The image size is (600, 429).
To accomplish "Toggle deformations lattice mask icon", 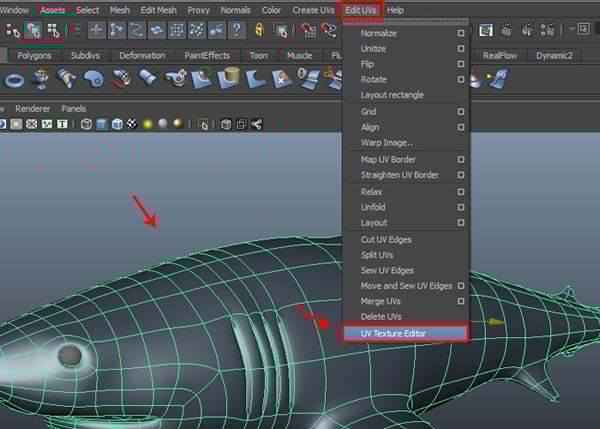I will pyautogui.click(x=177, y=30).
